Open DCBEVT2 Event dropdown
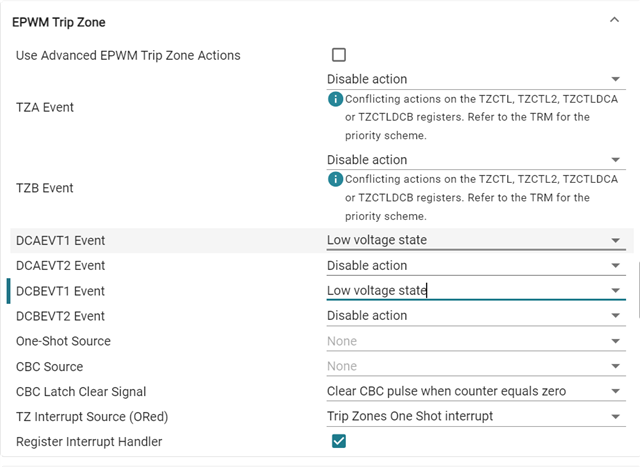 (x=475, y=316)
